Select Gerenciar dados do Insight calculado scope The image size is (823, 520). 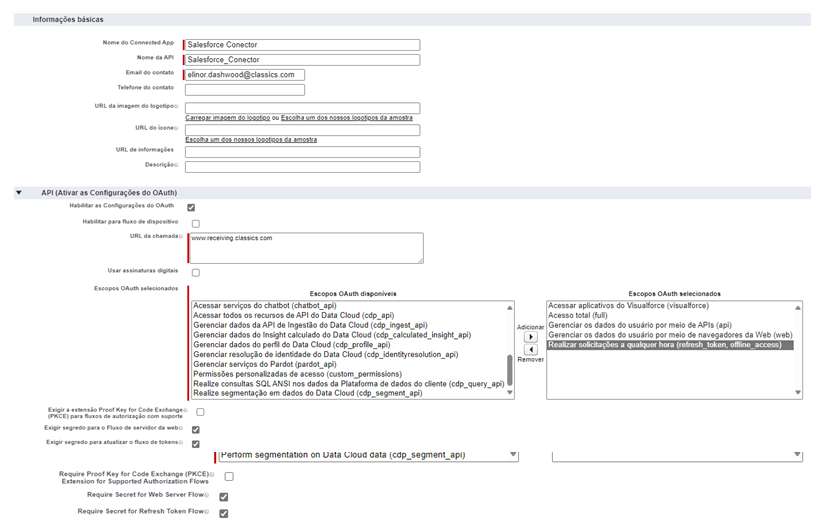[x=332, y=335]
